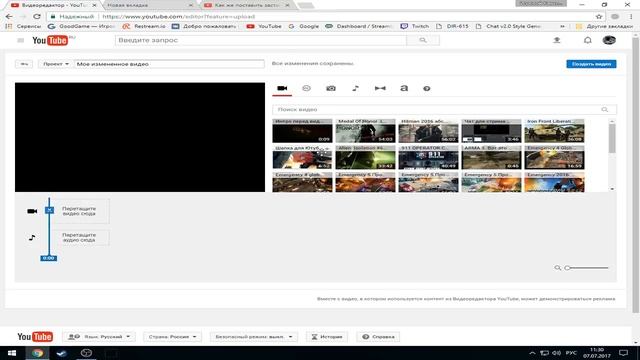This screenshot has height=360, width=640.
Task: Open the Страна: Россия country dropdown
Action: pos(172,337)
